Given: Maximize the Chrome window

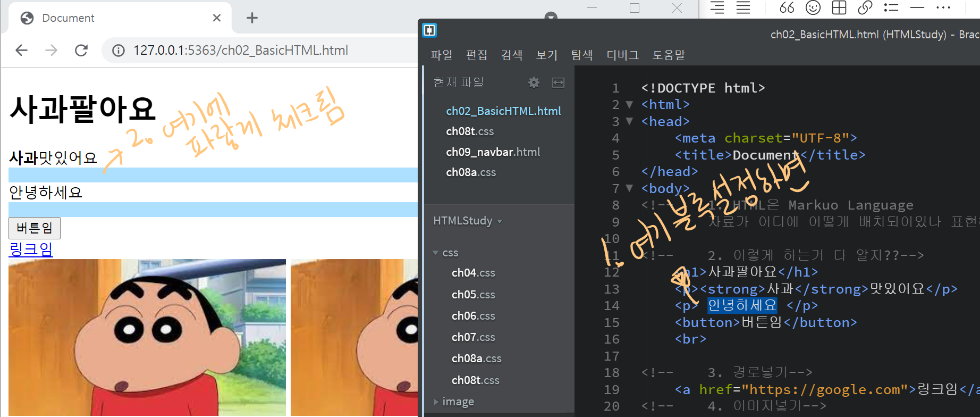Looking at the screenshot, I should click(x=635, y=8).
